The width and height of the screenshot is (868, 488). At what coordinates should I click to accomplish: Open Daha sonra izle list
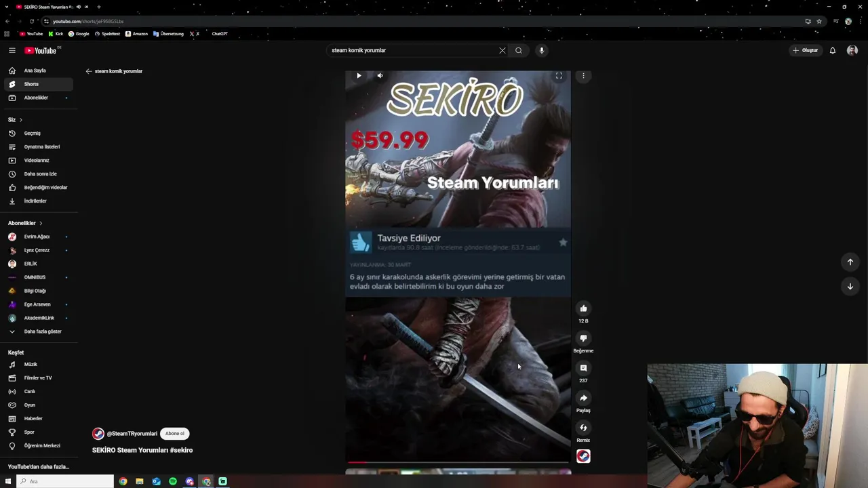37,174
